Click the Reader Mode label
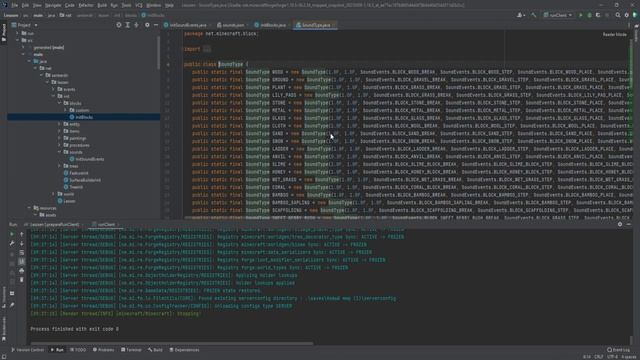 [614, 34]
